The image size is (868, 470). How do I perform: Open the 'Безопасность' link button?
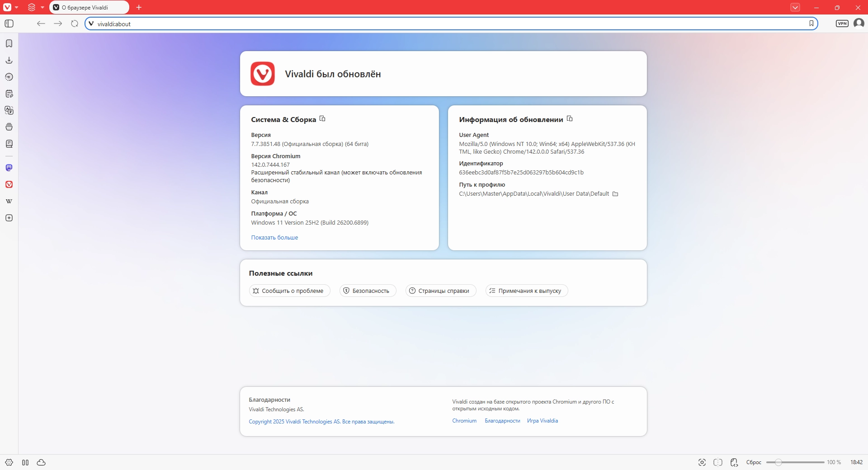(x=368, y=291)
